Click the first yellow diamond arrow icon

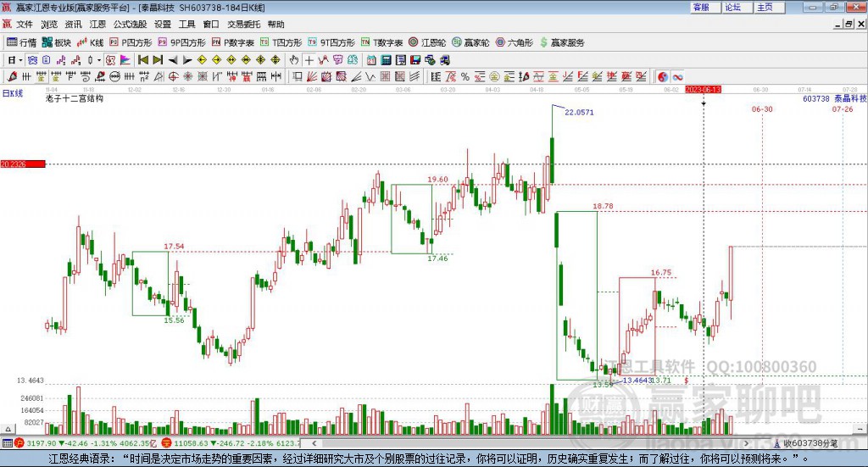pyautogui.click(x=202, y=60)
